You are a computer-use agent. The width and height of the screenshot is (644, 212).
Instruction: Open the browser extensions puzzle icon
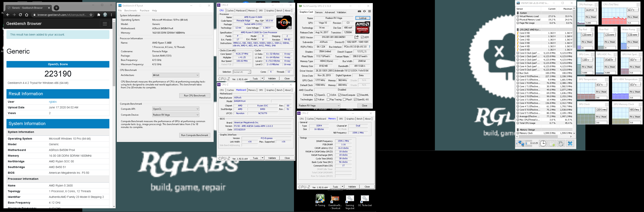(x=99, y=15)
